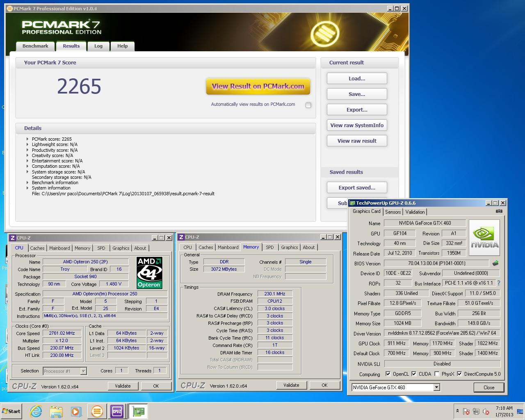This screenshot has height=420, width=525.
Task: Open Caches tab in CPU-Z CPU window
Action: [x=37, y=248]
